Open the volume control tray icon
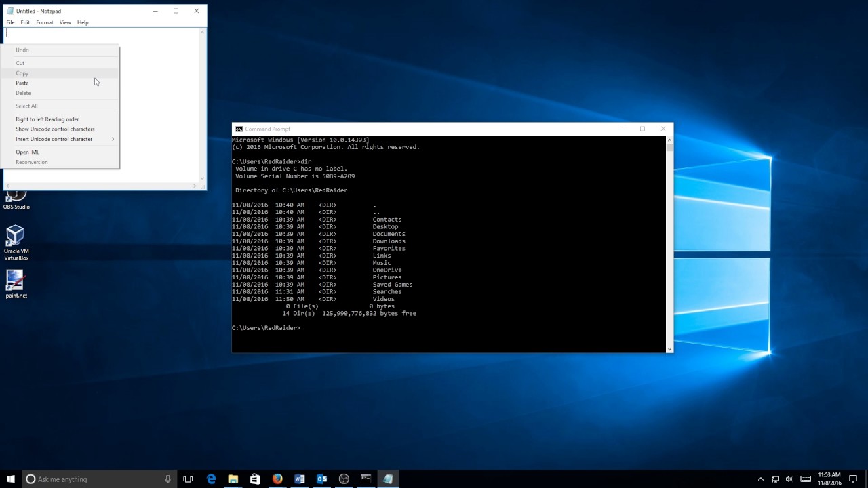Viewport: 868px width, 488px height. (x=789, y=479)
